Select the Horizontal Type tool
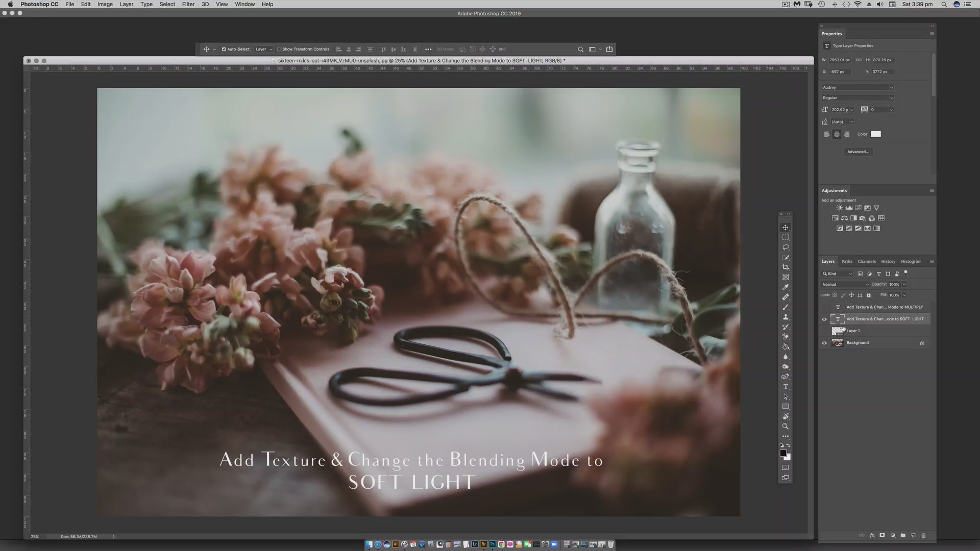The image size is (980, 551). coord(786,387)
